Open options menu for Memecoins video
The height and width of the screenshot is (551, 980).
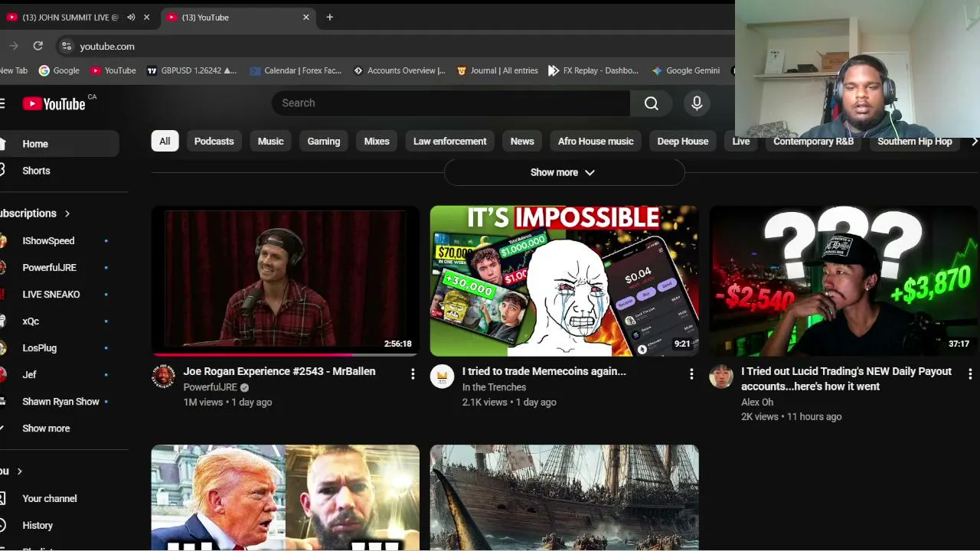pos(691,374)
